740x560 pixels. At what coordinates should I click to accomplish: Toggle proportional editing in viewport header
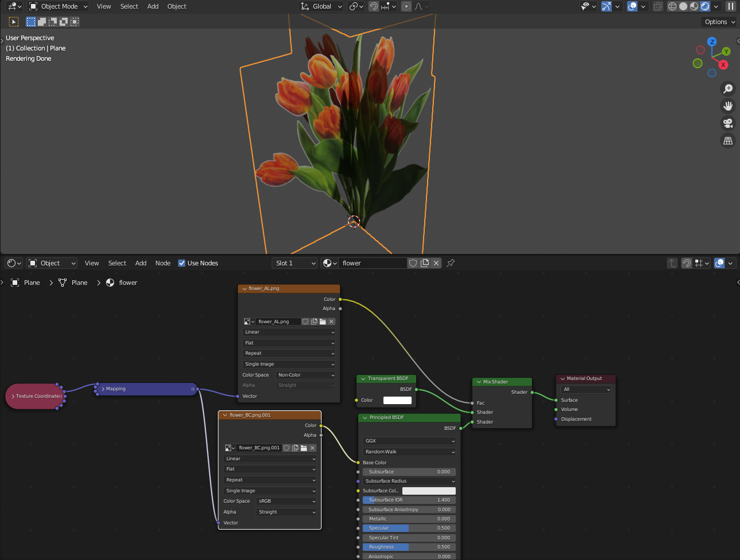[406, 6]
